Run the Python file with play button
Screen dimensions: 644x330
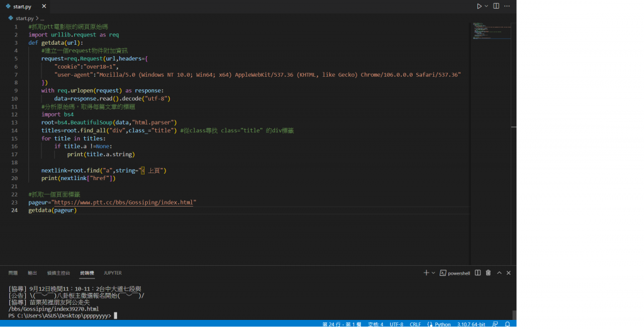click(x=479, y=6)
